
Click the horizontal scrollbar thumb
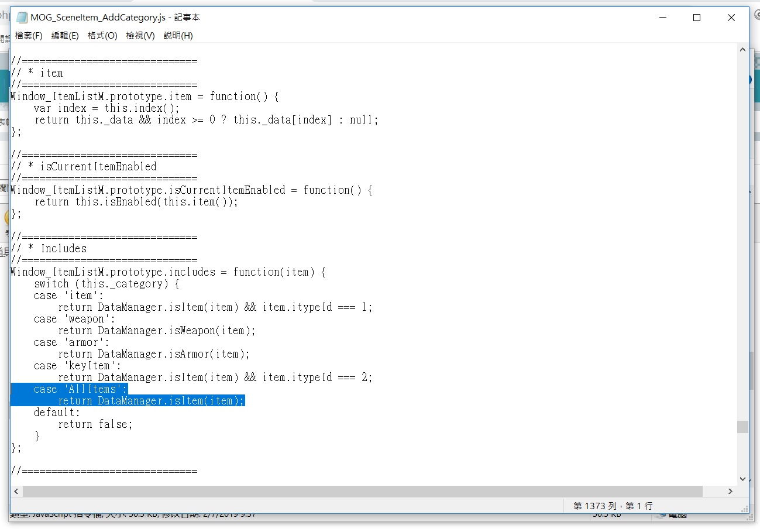click(362, 491)
